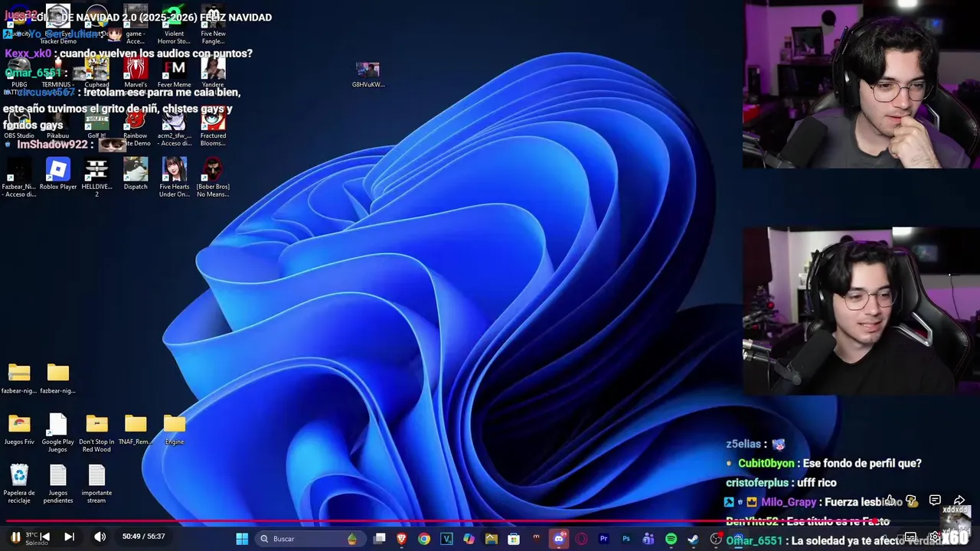Screen dimensions: 980x551
Task: Open the Windows Start menu
Action: [242, 539]
